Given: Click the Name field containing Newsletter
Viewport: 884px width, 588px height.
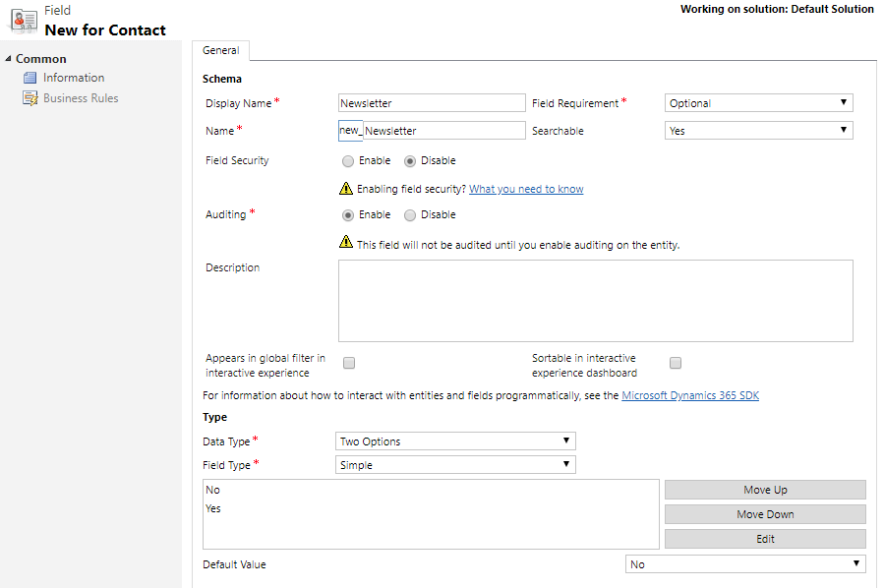Looking at the screenshot, I should tap(444, 131).
